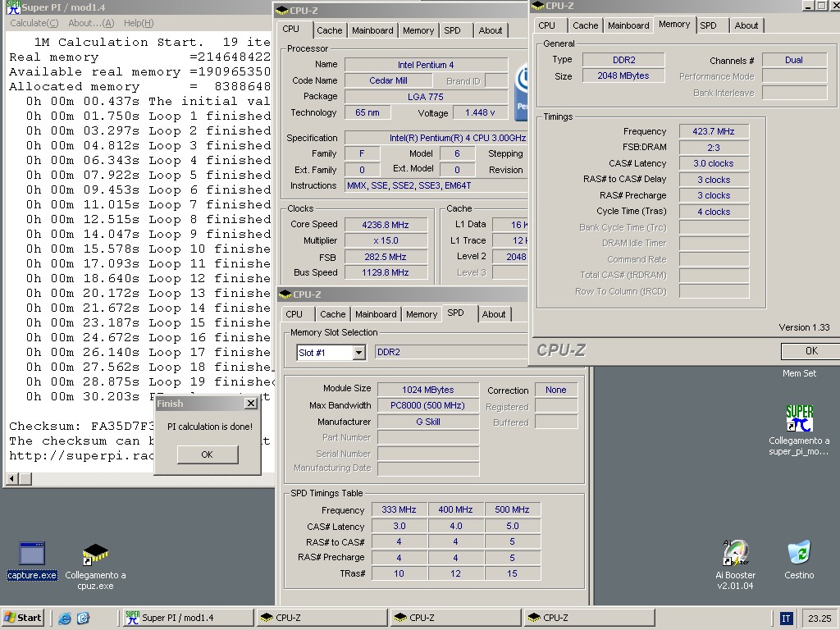Click the Super PI horizontal scrollbar left arrow
This screenshot has width=840, height=630.
click(12, 479)
